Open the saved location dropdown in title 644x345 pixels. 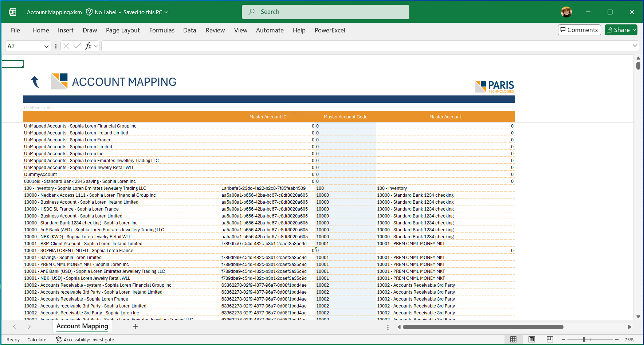coord(166,12)
